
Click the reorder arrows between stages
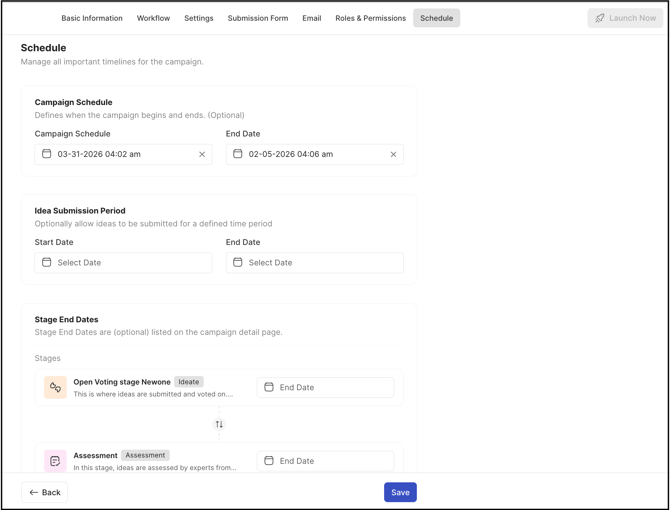219,424
